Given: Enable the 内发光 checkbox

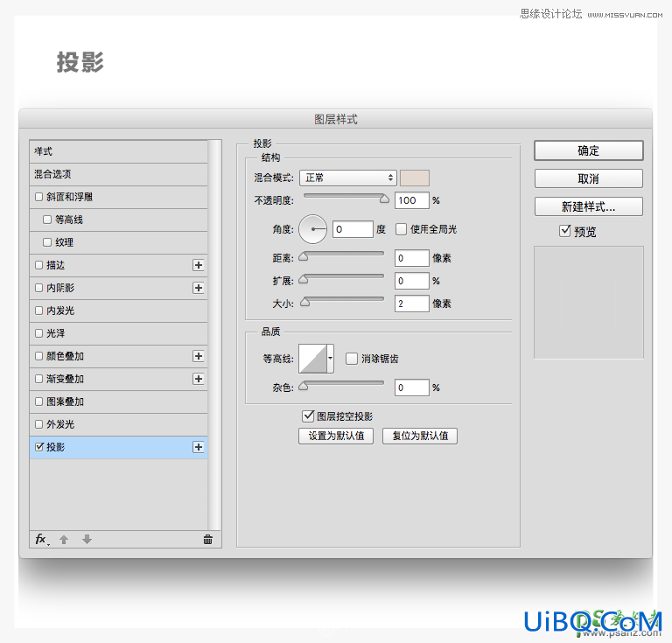Looking at the screenshot, I should pos(39,311).
